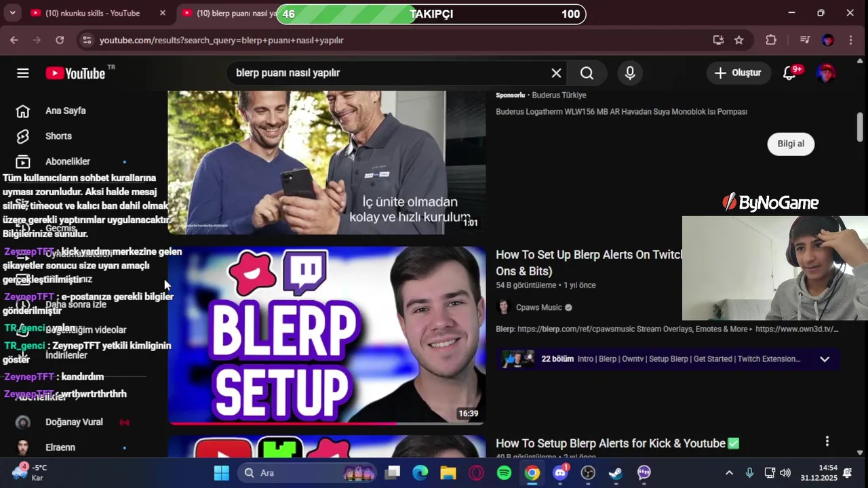Open volume control in system tray
This screenshot has height=488, width=868.
tap(785, 472)
